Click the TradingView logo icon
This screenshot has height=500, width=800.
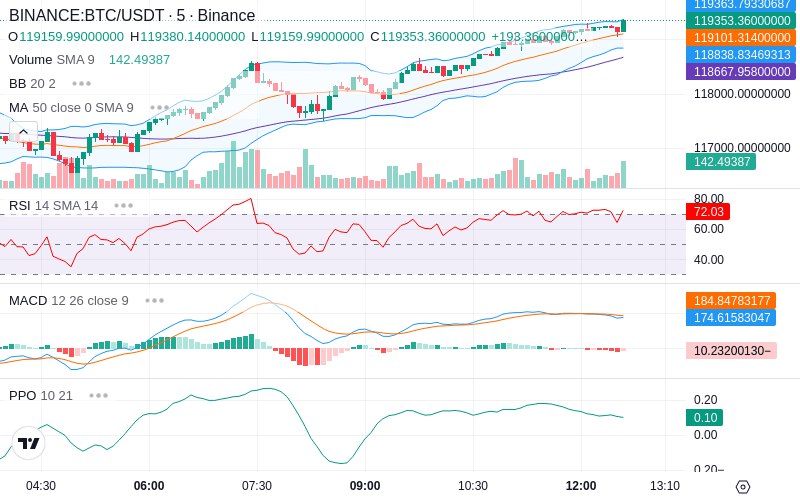pos(28,443)
